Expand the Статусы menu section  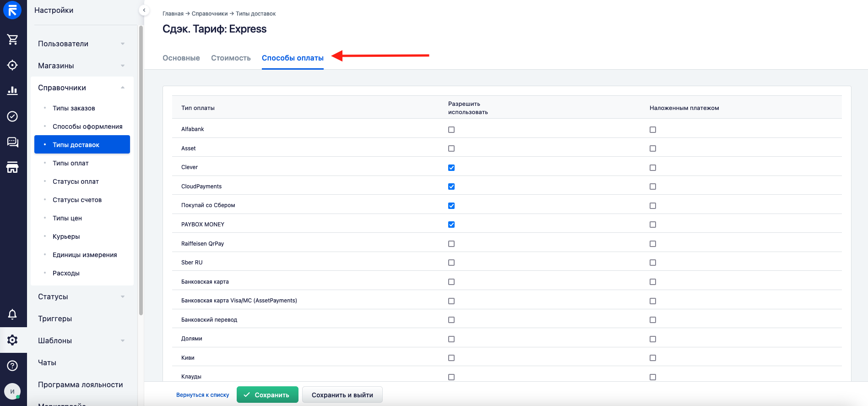coord(82,296)
